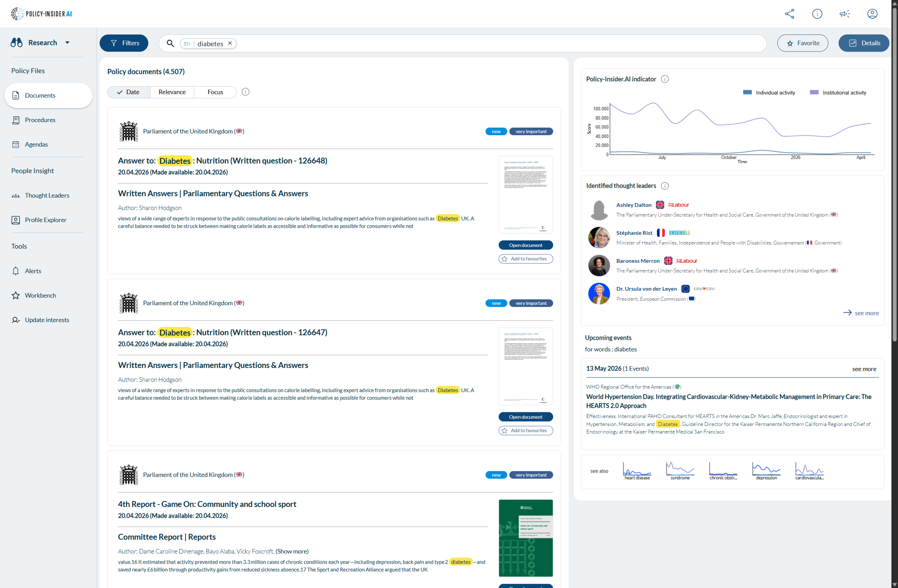
Task: Clear the diabetes search term
Action: [x=230, y=43]
